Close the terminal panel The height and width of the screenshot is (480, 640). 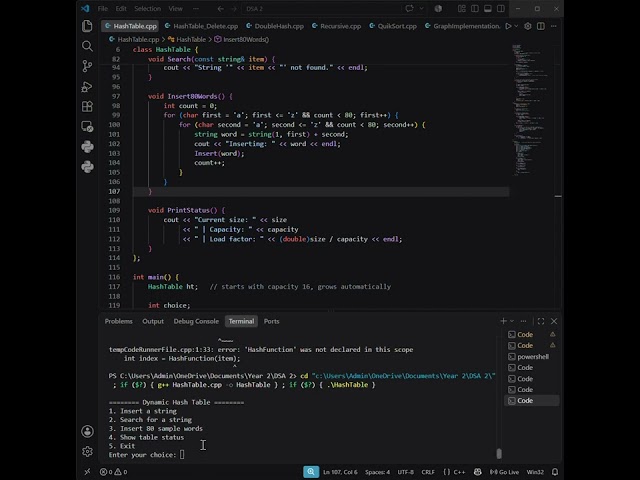[x=554, y=321]
